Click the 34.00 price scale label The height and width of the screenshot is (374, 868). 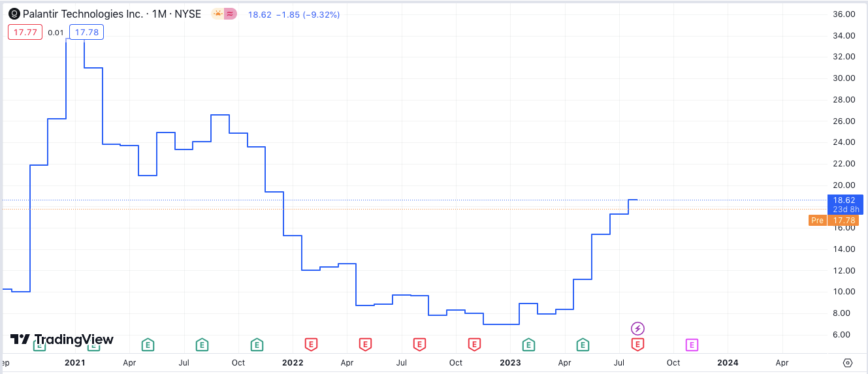click(844, 35)
